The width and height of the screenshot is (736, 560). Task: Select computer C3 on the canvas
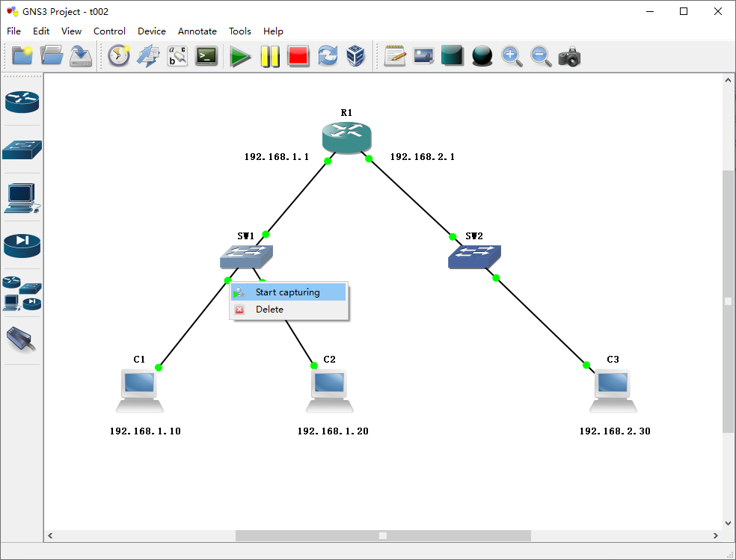613,391
